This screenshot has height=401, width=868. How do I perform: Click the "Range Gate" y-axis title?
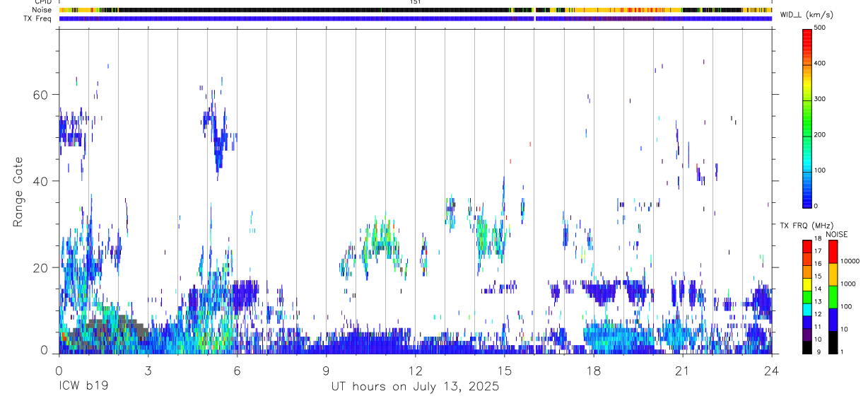point(19,192)
